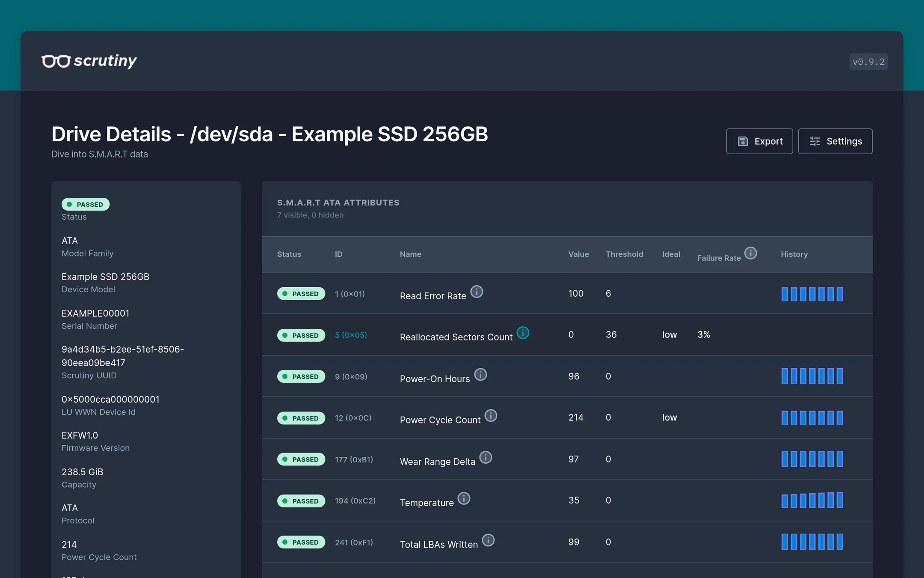Open info icon for Reallocated Sectors Count
The height and width of the screenshot is (578, 924).
coord(523,333)
